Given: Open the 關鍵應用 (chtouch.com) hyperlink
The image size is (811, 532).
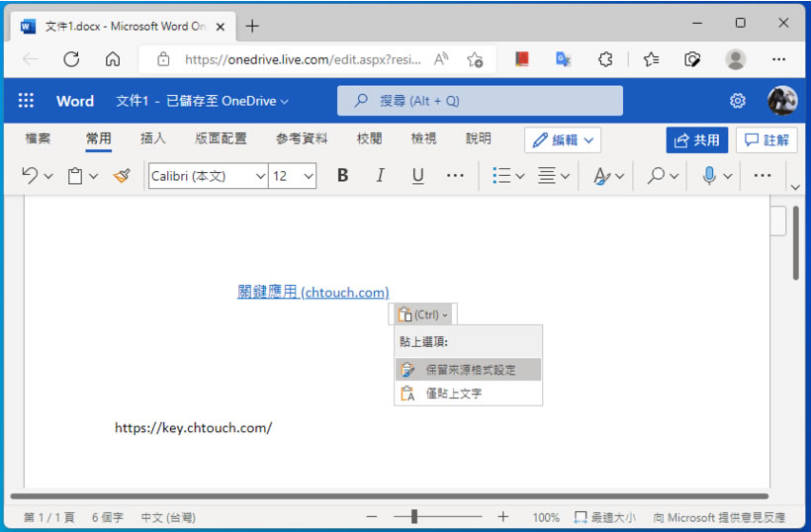Looking at the screenshot, I should pyautogui.click(x=313, y=292).
